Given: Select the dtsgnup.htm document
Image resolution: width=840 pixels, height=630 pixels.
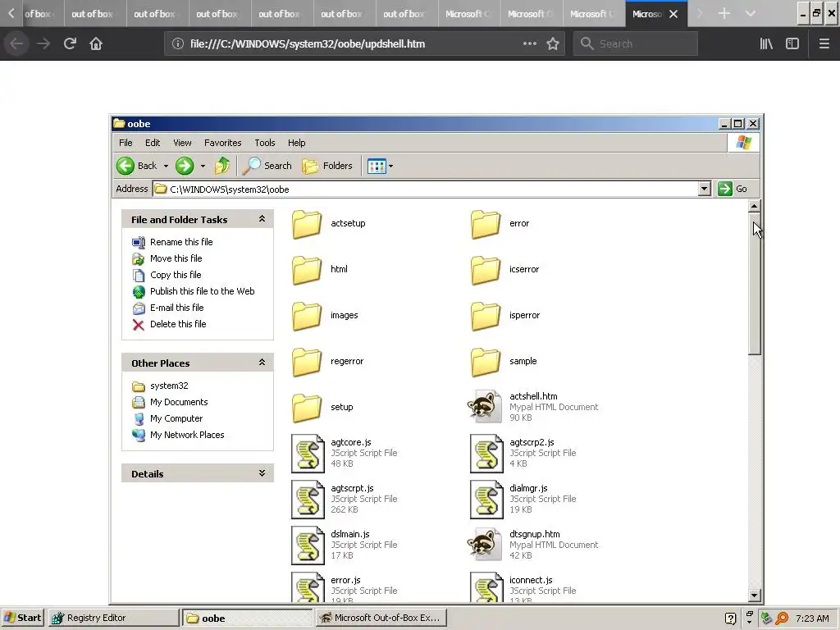Looking at the screenshot, I should pyautogui.click(x=533, y=546).
